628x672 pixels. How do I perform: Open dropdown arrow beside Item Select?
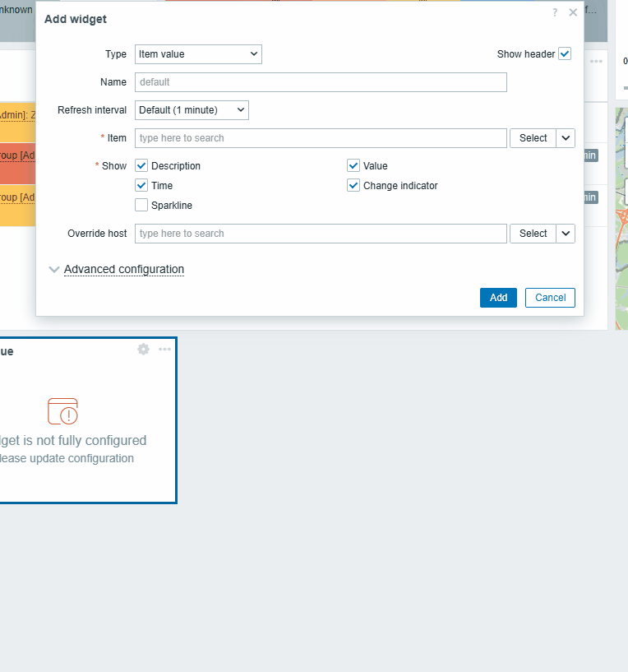(x=566, y=138)
